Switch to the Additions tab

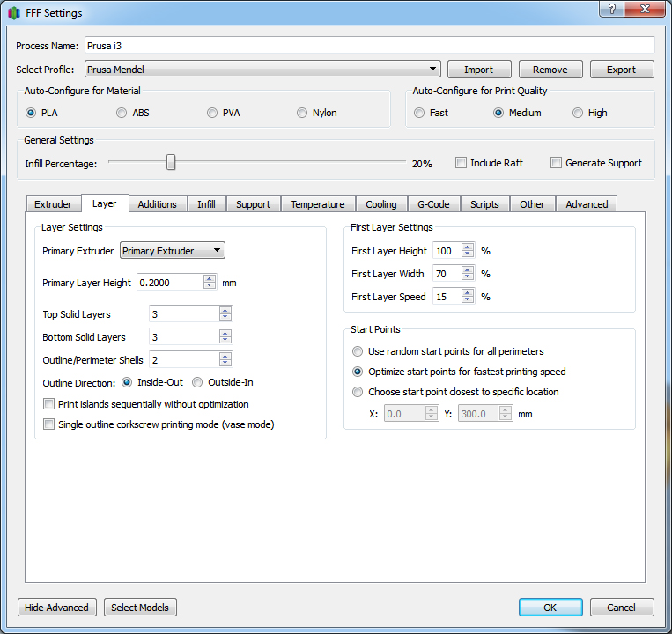(x=158, y=204)
